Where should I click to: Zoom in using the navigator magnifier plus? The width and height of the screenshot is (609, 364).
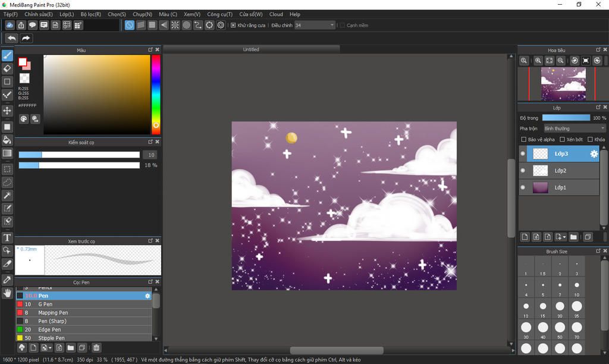tap(538, 61)
